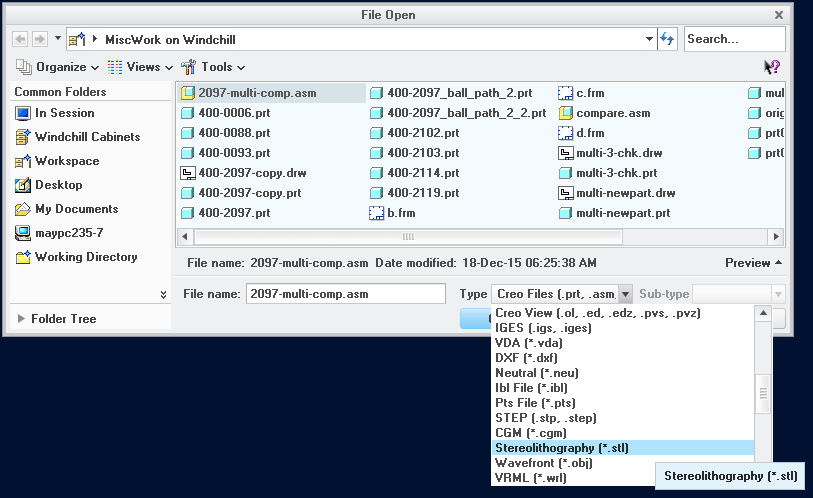813x498 pixels.
Task: Select part file 400-2119.prt
Action: (415, 193)
